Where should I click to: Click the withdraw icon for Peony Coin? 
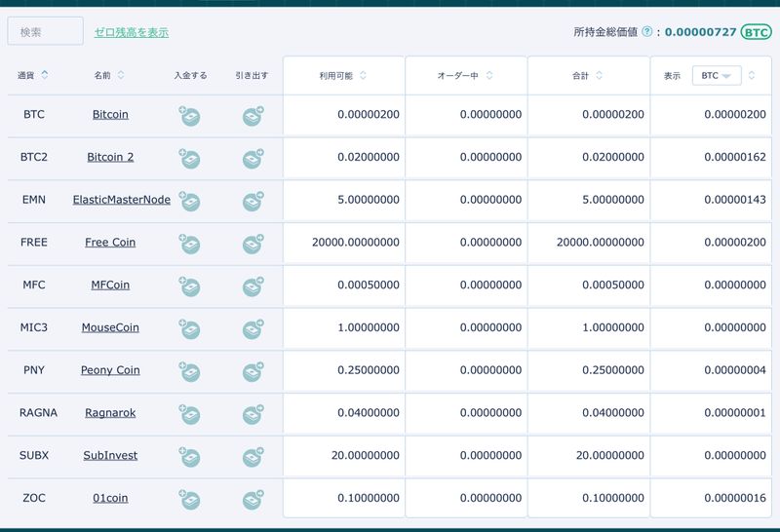click(x=253, y=371)
